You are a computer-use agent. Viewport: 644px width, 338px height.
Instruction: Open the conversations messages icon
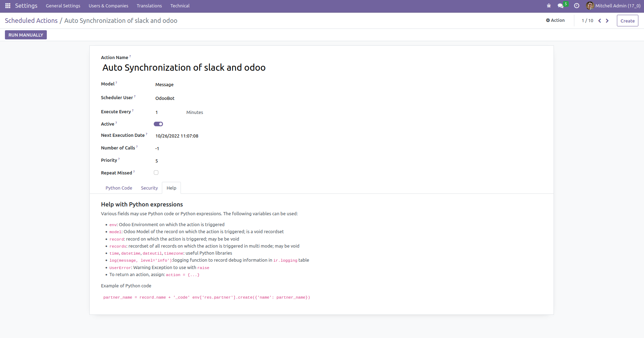tap(561, 6)
